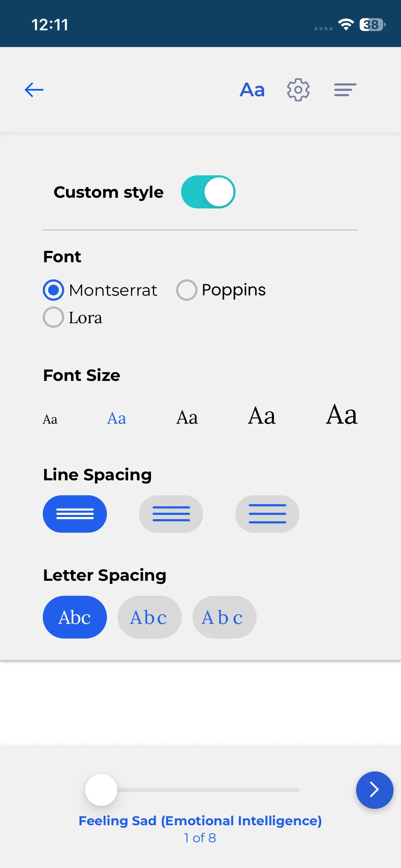Select the Poppins font radio button

[x=187, y=290]
